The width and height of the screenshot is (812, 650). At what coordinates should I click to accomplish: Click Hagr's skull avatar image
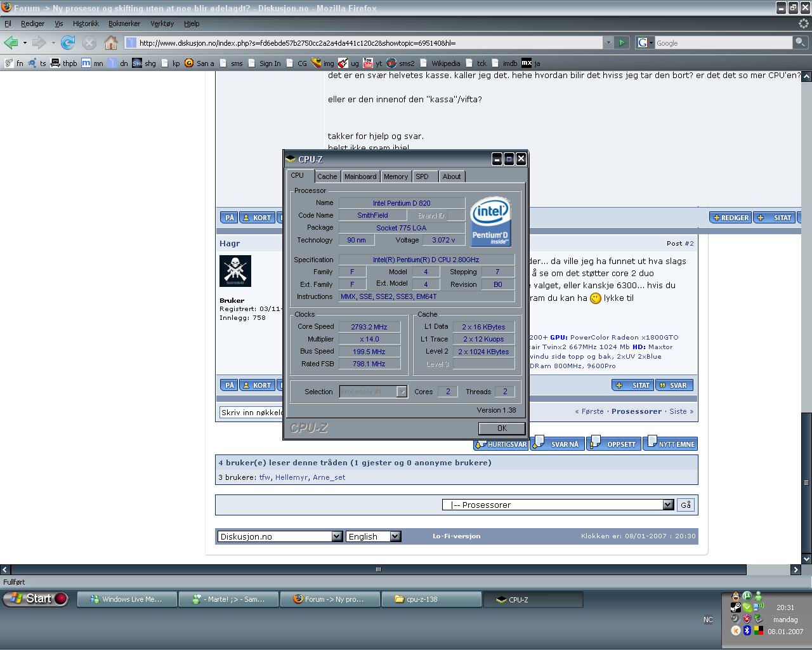click(235, 271)
